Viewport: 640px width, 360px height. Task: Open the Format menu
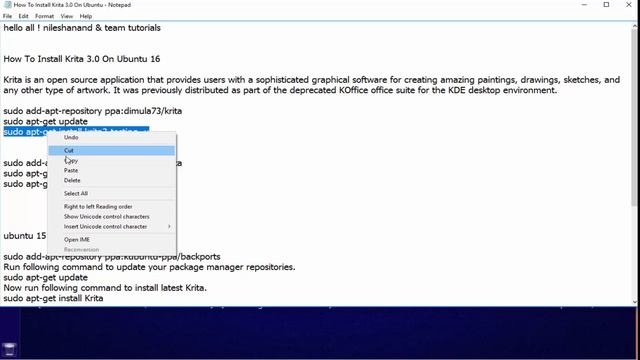[x=44, y=16]
